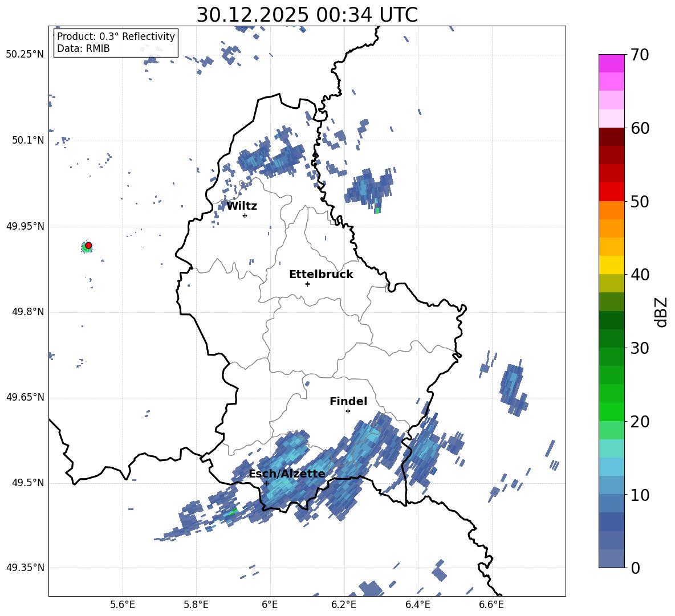Image resolution: width=675 pixels, height=616 pixels.
Task: Click the 'Product: 0.3° Reflectivity' label
Action: point(116,36)
